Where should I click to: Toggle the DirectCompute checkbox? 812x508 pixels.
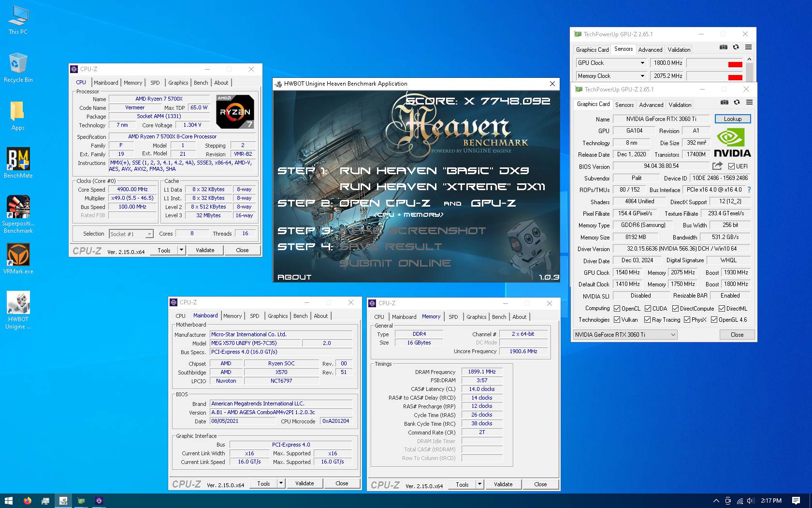675,308
